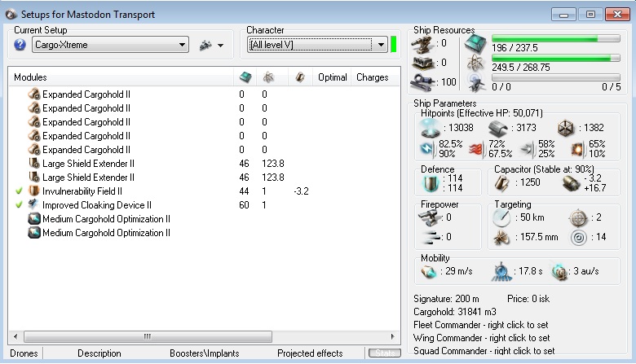The width and height of the screenshot is (636, 364).
Task: Click the CPU resource icon
Action: coord(475,44)
